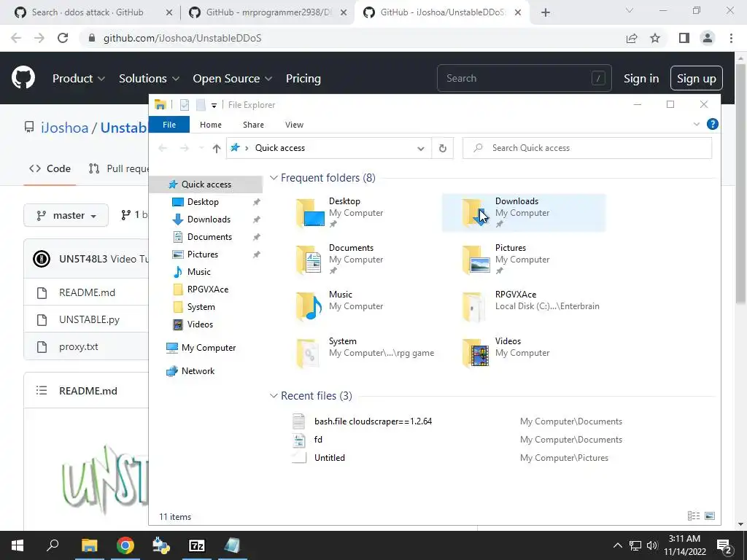
Task: Click GitHub Sign up button
Action: pos(697,78)
